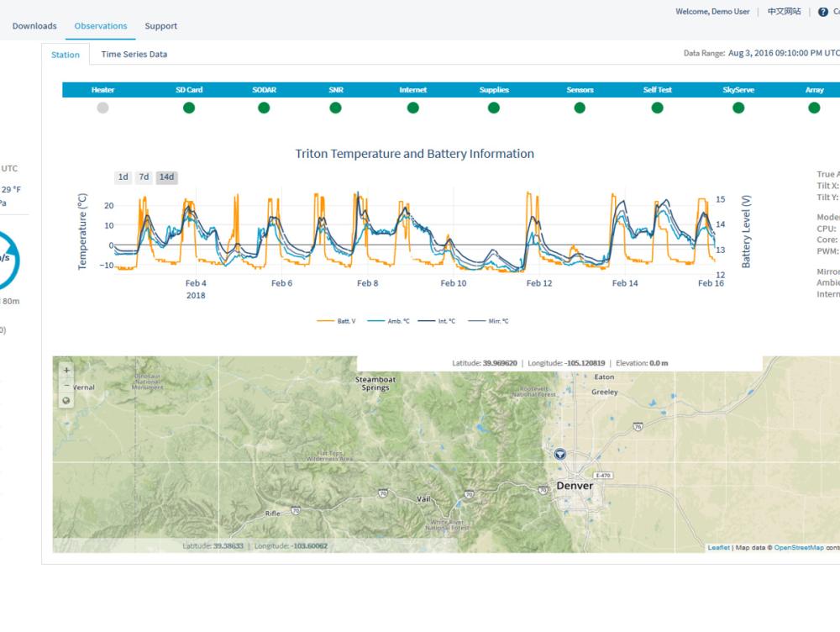This screenshot has height=632, width=840.
Task: Click the map zoom out minus button
Action: coord(67,385)
